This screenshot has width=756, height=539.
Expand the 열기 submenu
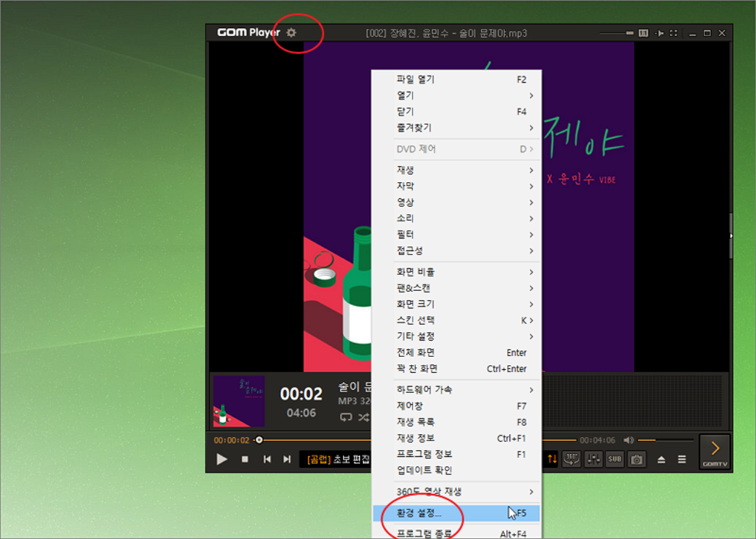tap(456, 95)
